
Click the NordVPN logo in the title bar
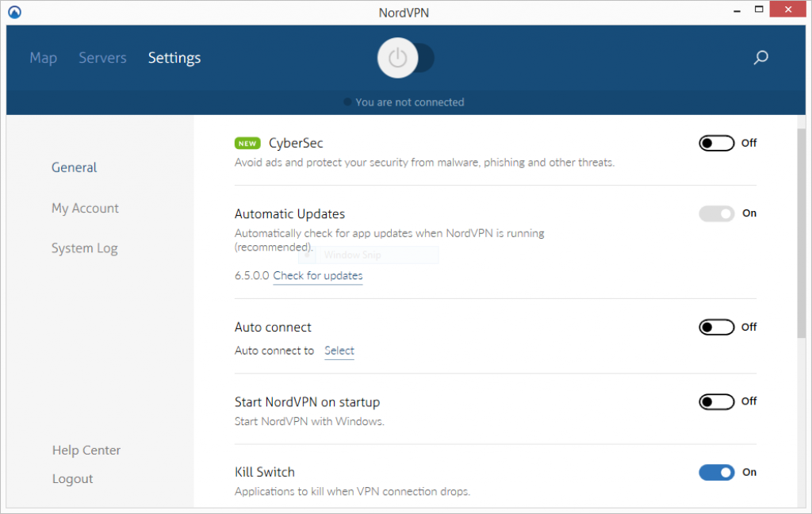(14, 12)
